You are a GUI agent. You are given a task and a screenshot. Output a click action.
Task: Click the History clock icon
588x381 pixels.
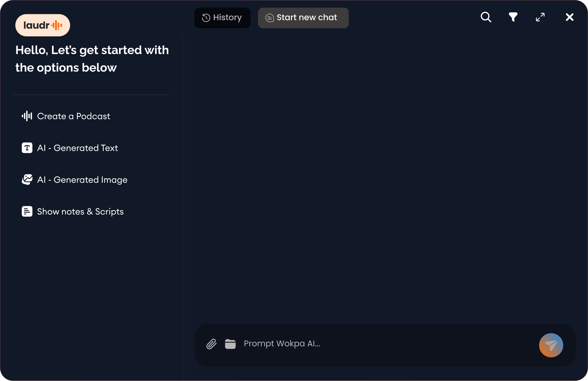coord(206,18)
